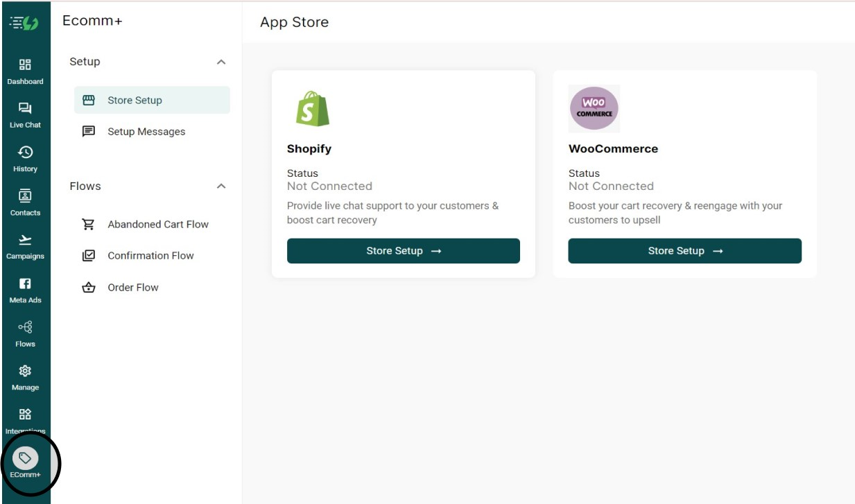Screen dimensions: 855x504
Task: Click the app logo at top of sidebar
Action: [x=24, y=22]
